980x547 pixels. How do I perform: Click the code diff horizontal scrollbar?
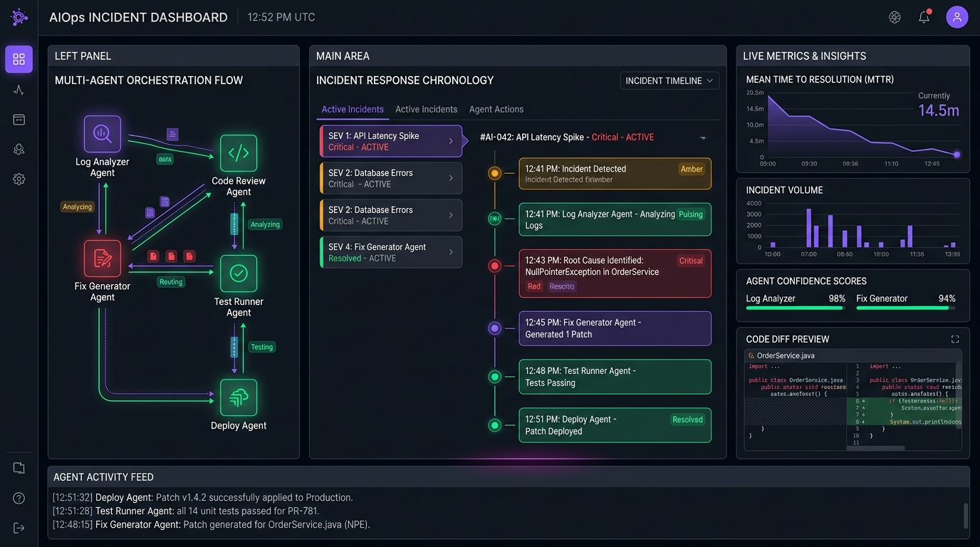[876, 448]
